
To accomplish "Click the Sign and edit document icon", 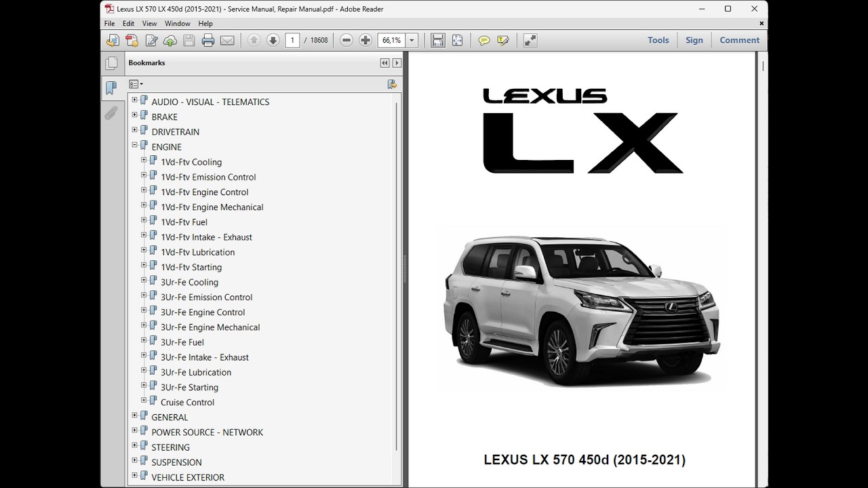I will click(151, 41).
